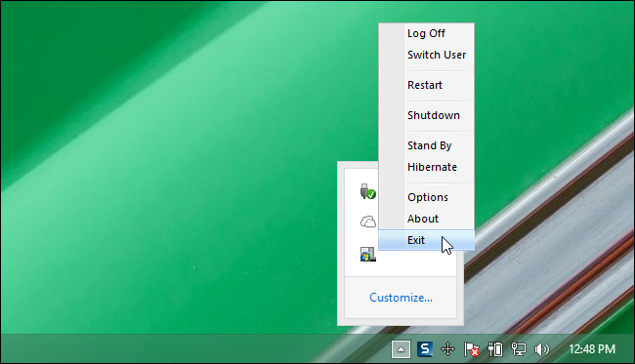Open the OneDrive cloud icon in overflow tray
This screenshot has width=635, height=364.
click(x=367, y=222)
